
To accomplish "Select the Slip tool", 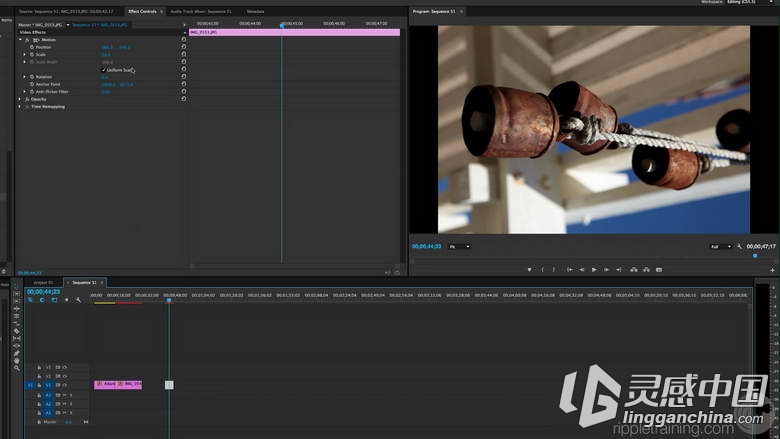I will pyautogui.click(x=16, y=339).
